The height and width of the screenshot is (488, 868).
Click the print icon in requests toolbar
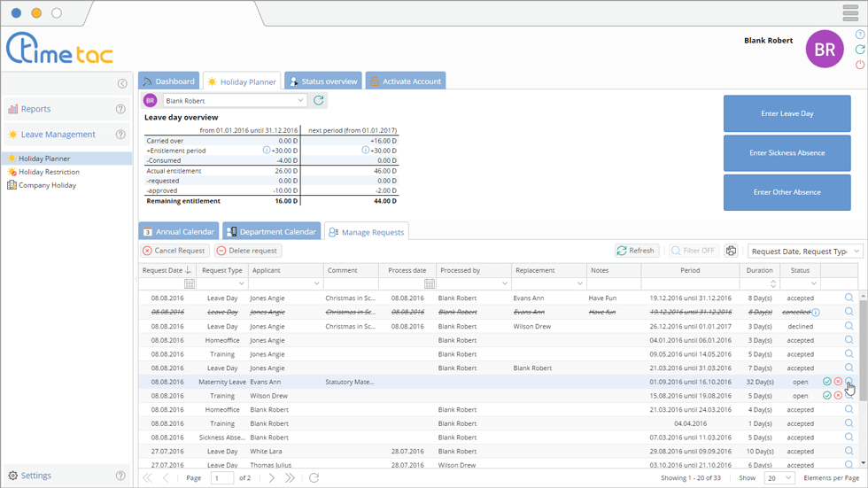coord(732,251)
